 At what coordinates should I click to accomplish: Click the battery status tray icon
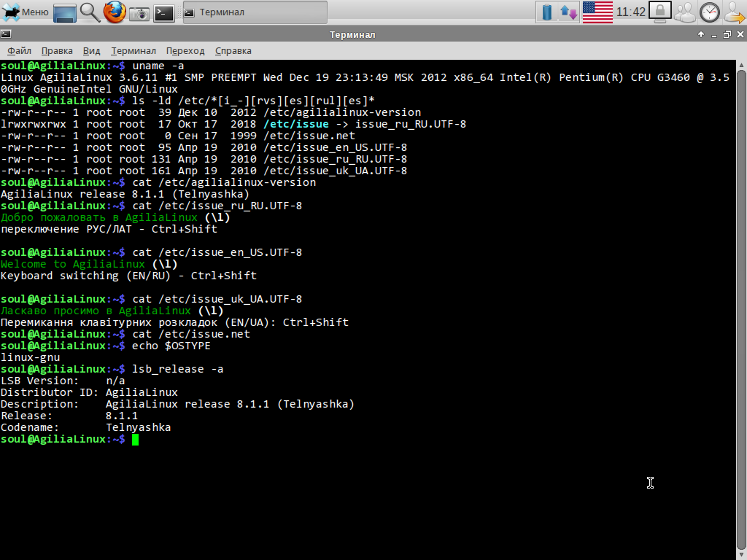[547, 12]
